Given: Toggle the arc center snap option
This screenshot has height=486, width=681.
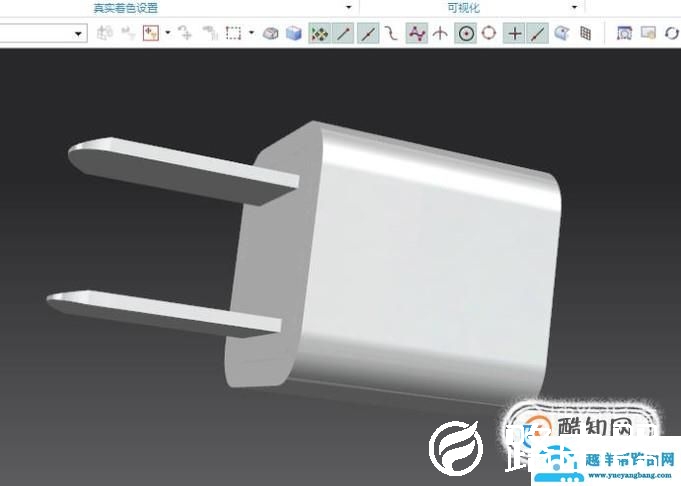Looking at the screenshot, I should point(465,34).
